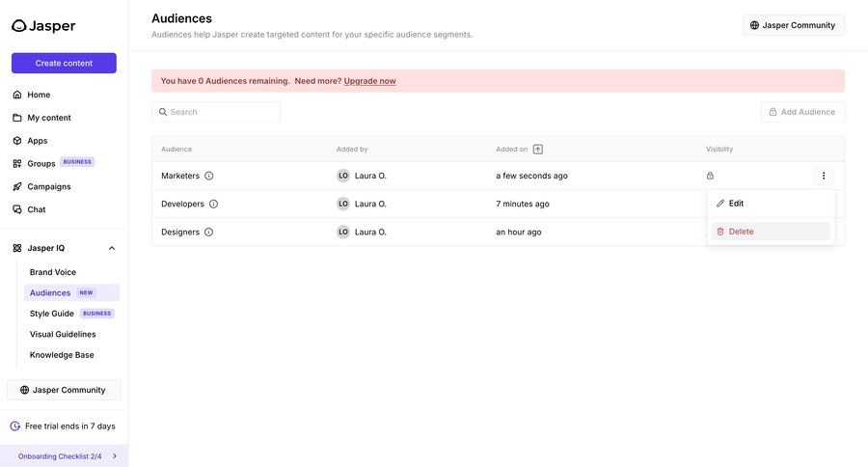The width and height of the screenshot is (868, 467).
Task: Open Brand Voice under Jasper IQ
Action: click(x=53, y=272)
